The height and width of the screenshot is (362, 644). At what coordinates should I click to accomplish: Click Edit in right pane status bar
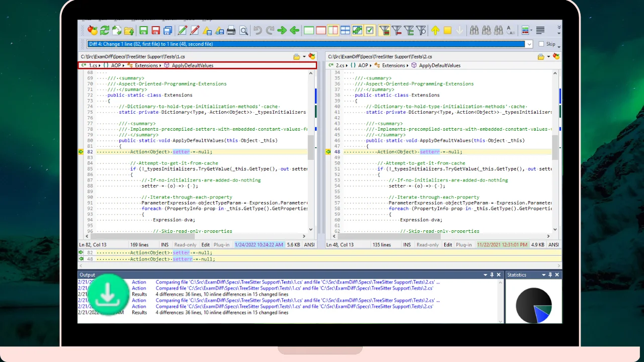448,245
